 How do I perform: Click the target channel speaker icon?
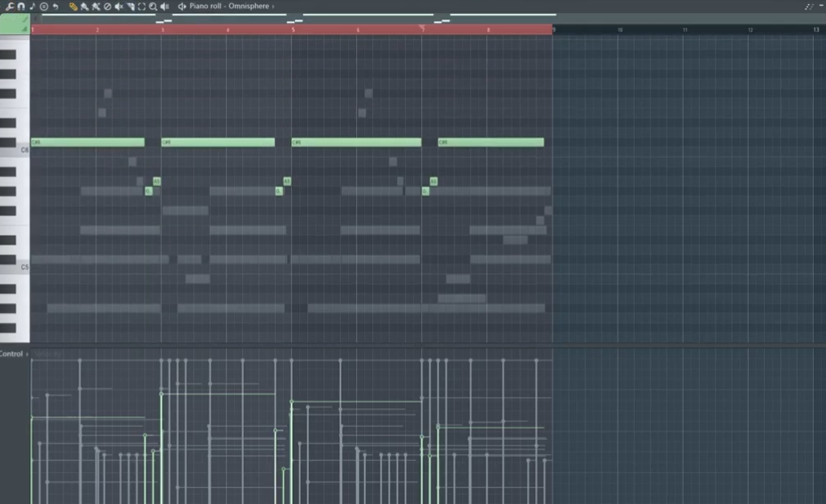[x=182, y=7]
